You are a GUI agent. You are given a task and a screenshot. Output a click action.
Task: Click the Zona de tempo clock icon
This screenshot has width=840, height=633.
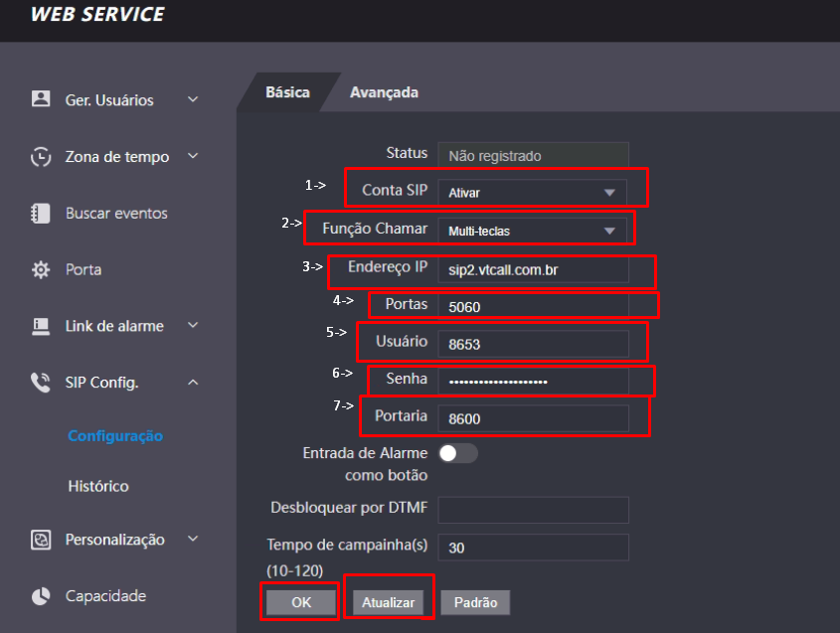(x=41, y=156)
